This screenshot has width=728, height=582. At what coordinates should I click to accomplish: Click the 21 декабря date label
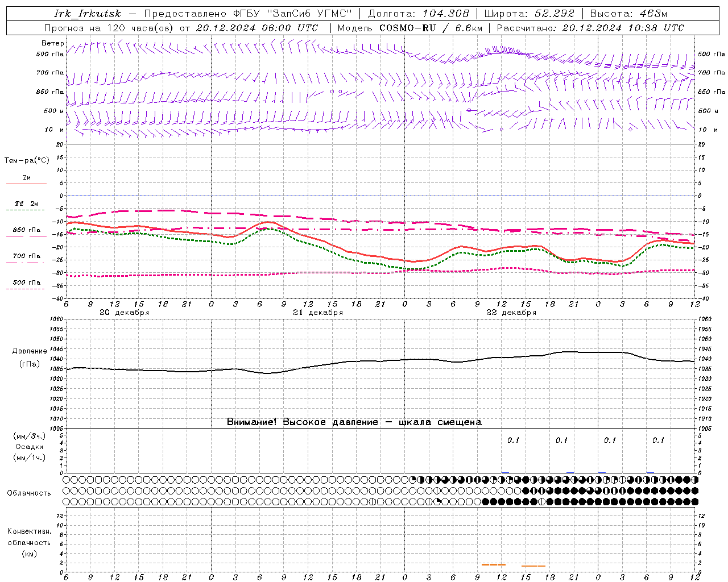[318, 313]
